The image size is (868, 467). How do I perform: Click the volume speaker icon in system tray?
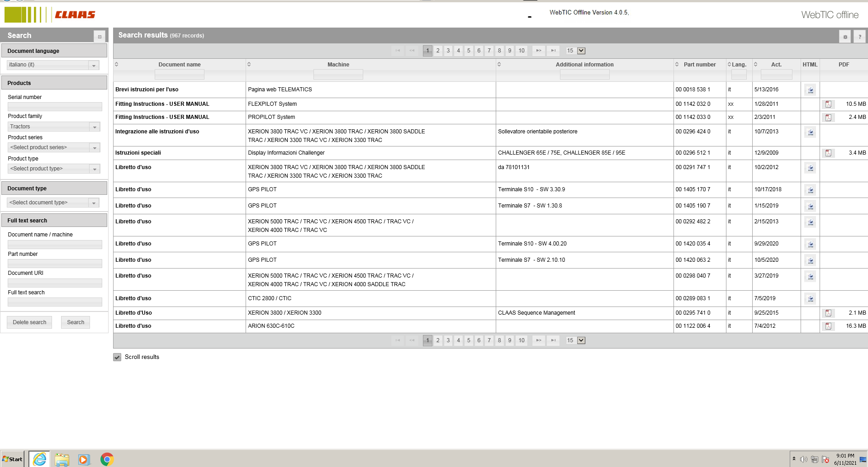[803, 460]
